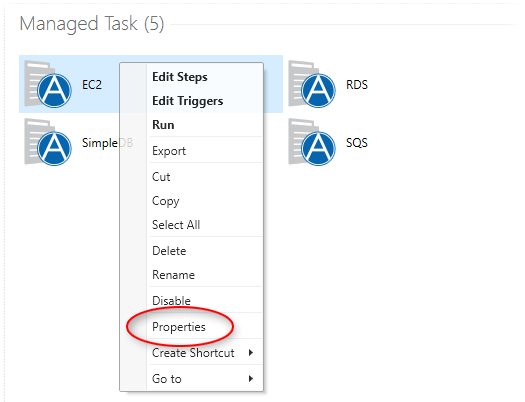Click the RDS task label
This screenshot has width=525, height=402.
pos(357,85)
